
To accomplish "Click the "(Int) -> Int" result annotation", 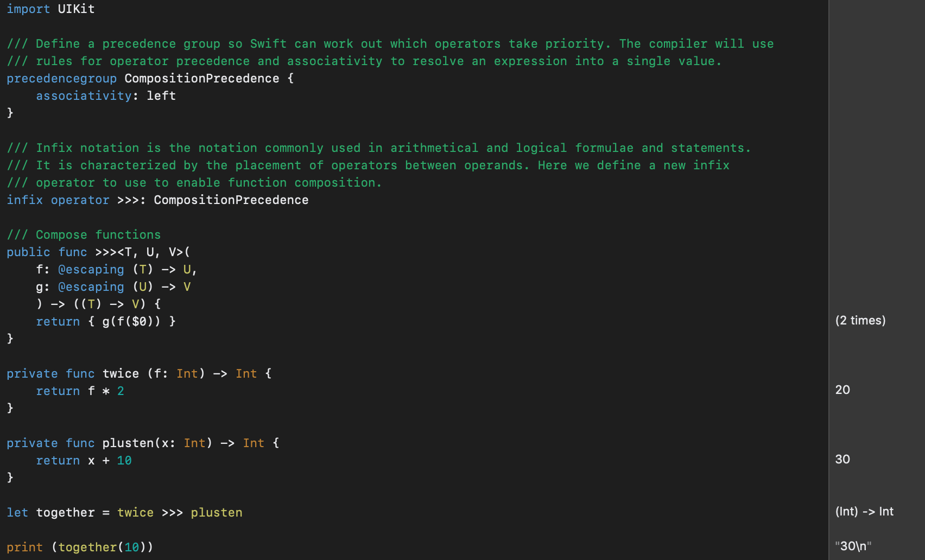I will coord(864,512).
